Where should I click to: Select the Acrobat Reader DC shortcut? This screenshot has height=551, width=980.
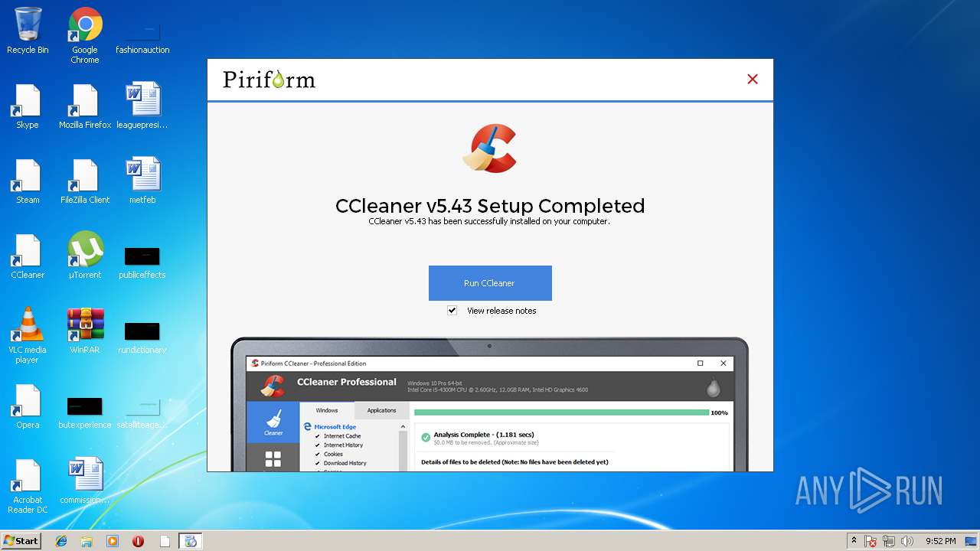pos(28,485)
